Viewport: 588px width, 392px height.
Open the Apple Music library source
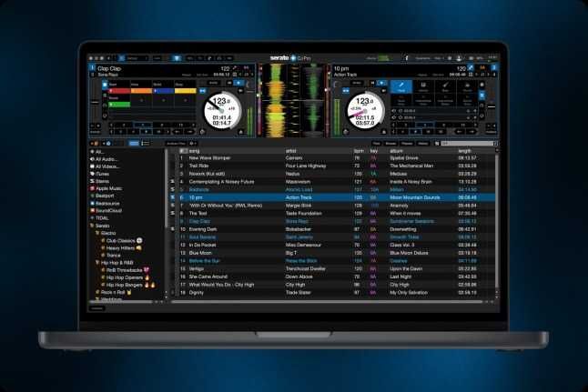click(x=106, y=188)
